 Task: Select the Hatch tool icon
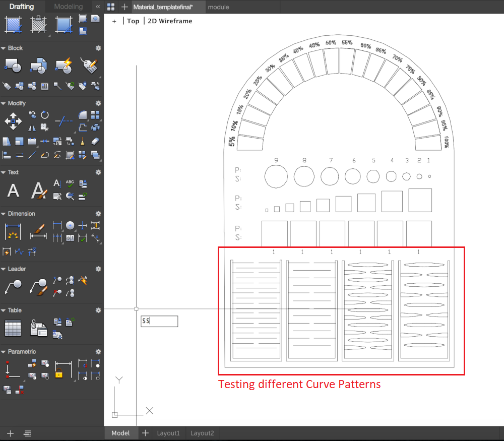tap(13, 25)
